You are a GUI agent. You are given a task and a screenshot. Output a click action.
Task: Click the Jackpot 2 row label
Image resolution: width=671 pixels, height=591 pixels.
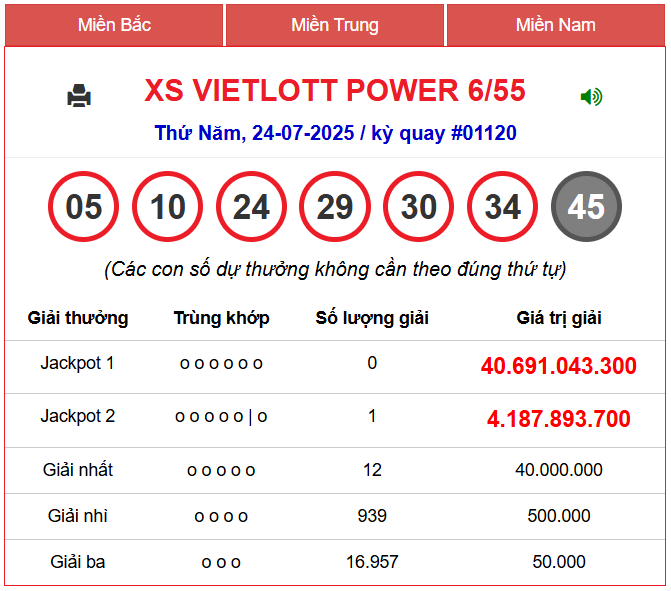(77, 416)
